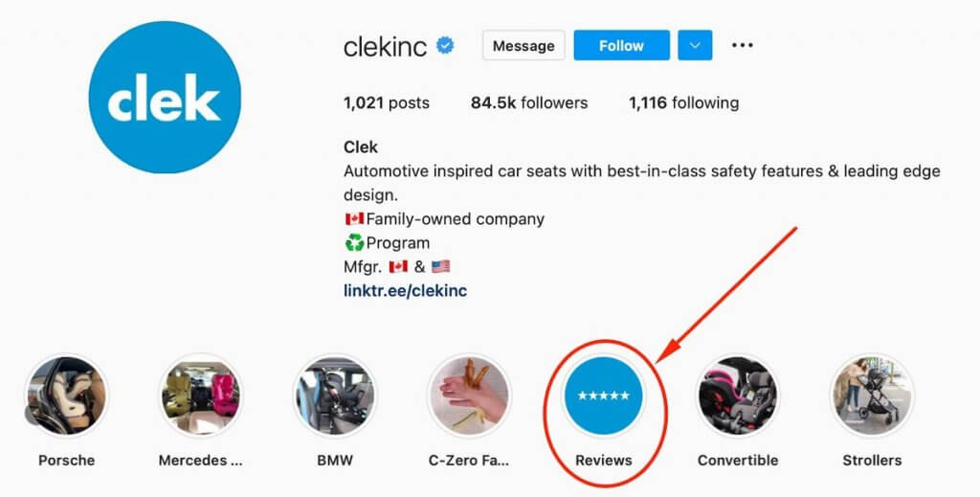Viewport: 980px width, 497px height.
Task: Expand the suggested accounts dropdown arrow
Action: (695, 45)
